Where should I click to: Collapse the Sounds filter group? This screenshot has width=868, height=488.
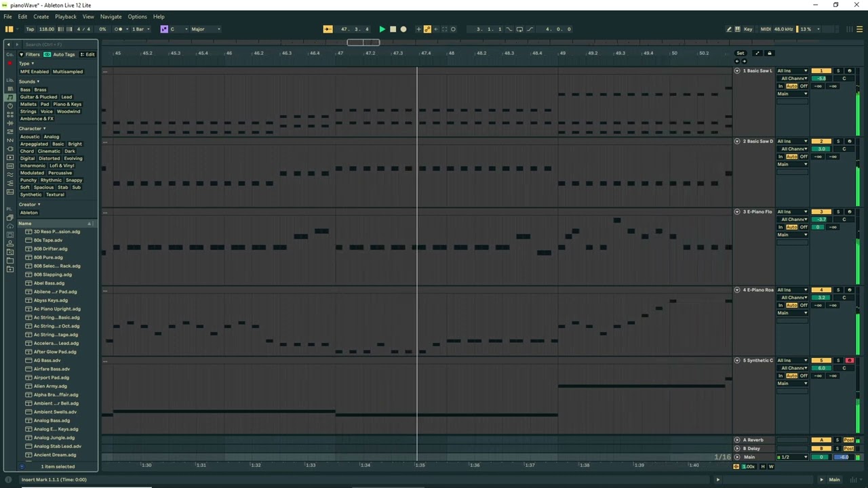[x=28, y=81]
